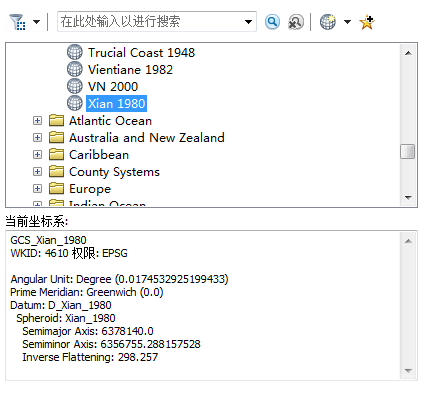Viewport: 426px width, 393px height.
Task: Open the search history dropdown arrow
Action: [248, 22]
